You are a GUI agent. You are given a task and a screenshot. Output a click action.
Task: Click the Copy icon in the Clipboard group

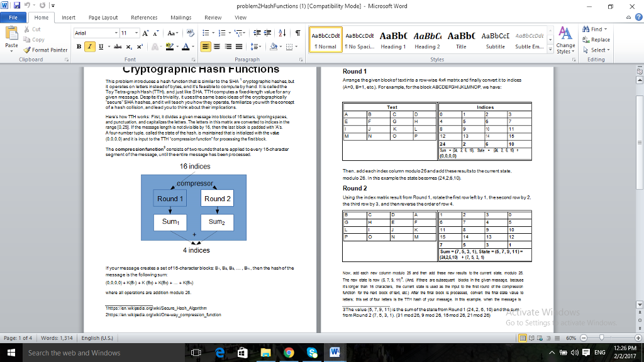(x=26, y=39)
